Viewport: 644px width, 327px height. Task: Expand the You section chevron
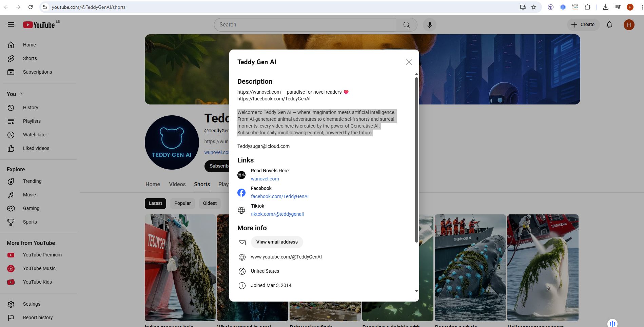[21, 94]
